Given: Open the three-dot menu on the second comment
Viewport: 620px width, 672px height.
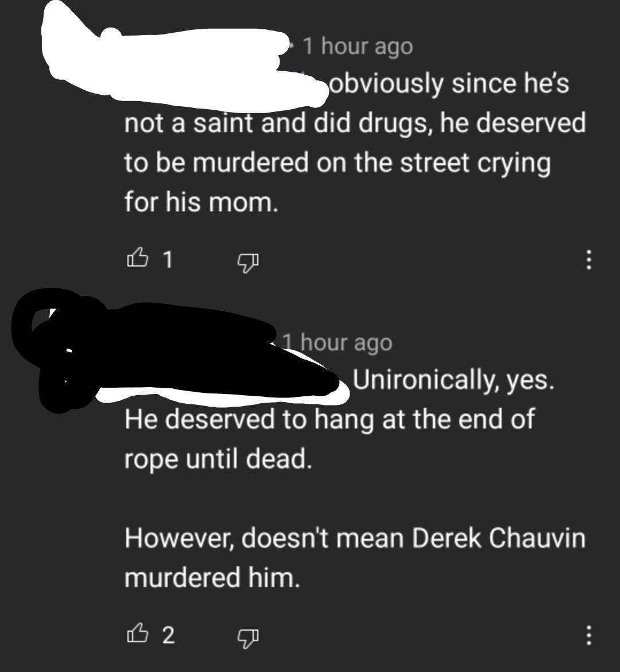Looking at the screenshot, I should click(x=589, y=635).
